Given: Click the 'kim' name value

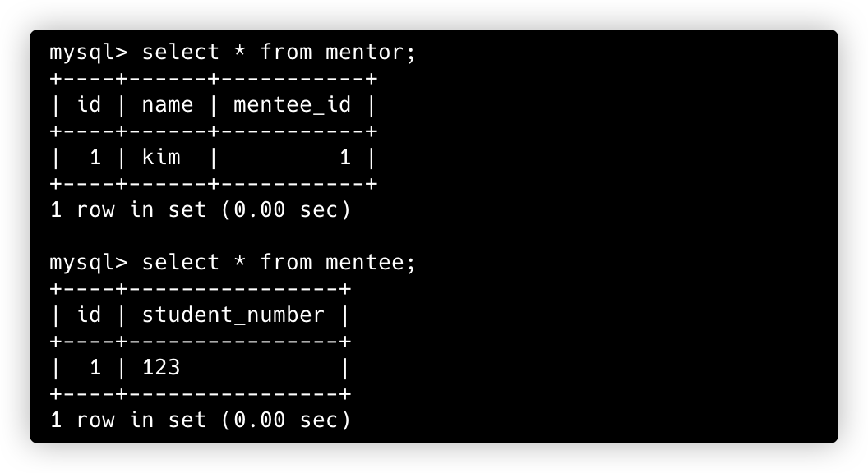Looking at the screenshot, I should coord(161,157).
